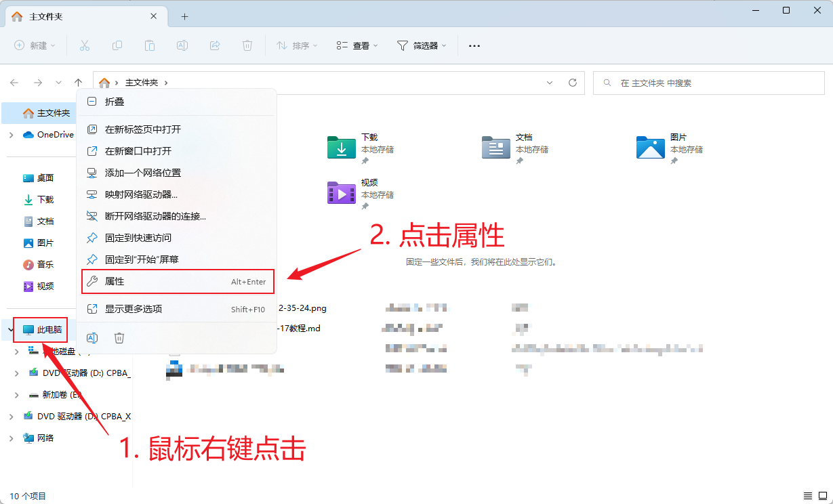The image size is (833, 504).
Task: Add a new tab with plus button
Action: click(x=184, y=16)
